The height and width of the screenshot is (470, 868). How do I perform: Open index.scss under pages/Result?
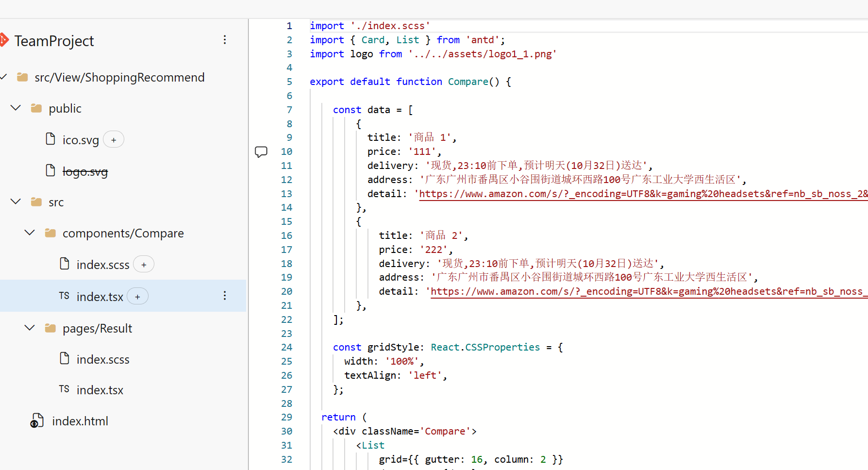pos(103,360)
